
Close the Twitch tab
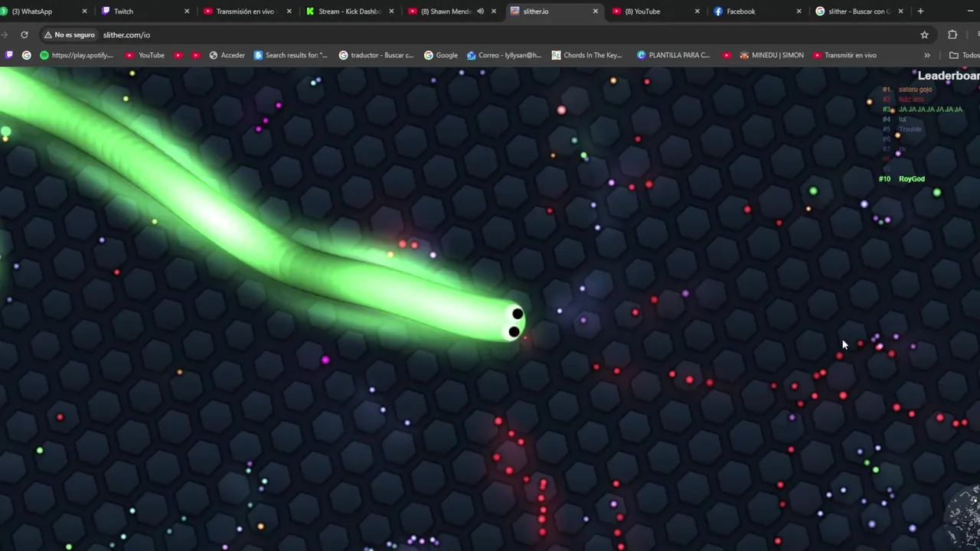click(186, 11)
